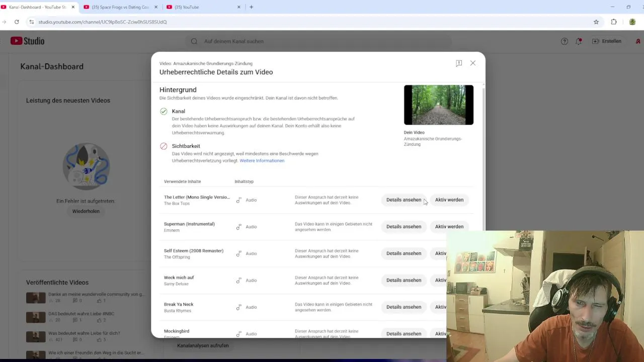
Task: Click the green Kanal checkmark icon
Action: pos(164,112)
